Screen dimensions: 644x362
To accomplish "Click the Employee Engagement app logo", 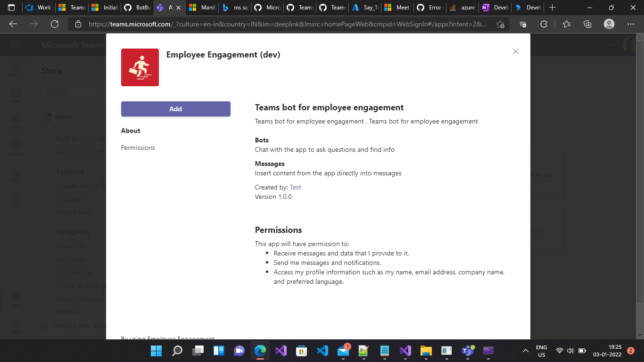I will [140, 67].
